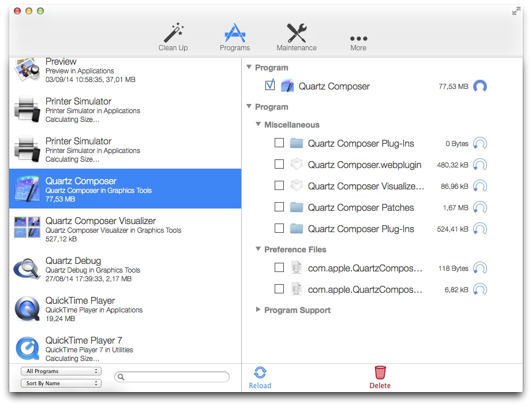Click the yellow minimize window button
This screenshot has width=532, height=406.
coord(29,11)
